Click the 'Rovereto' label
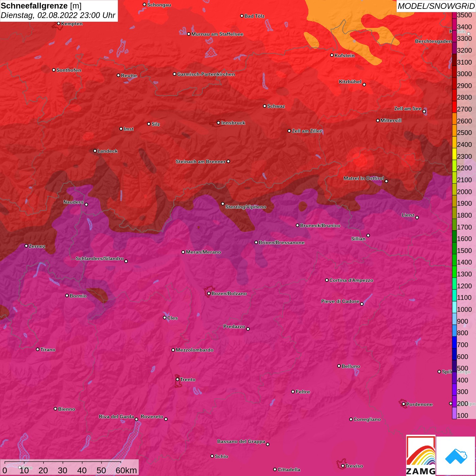476x476 pixels. click(152, 417)
